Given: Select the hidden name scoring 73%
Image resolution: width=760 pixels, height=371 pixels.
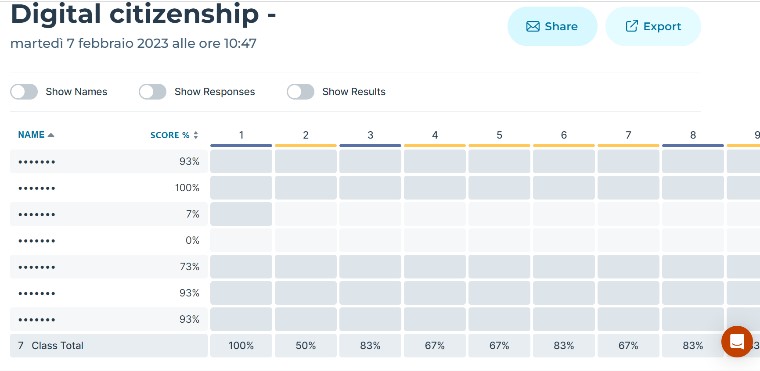Looking at the screenshot, I should coord(37,267).
